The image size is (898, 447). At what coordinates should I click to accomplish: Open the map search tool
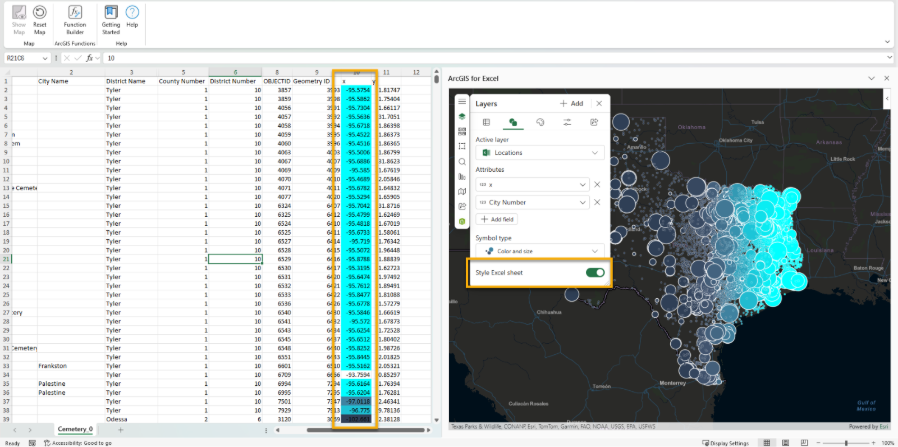tap(462, 161)
